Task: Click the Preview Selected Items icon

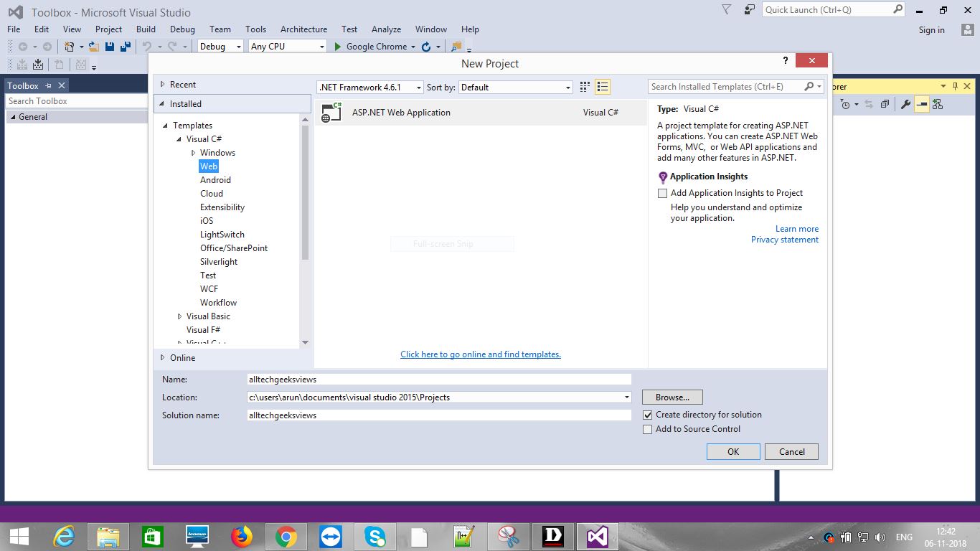Action: pyautogui.click(x=922, y=104)
